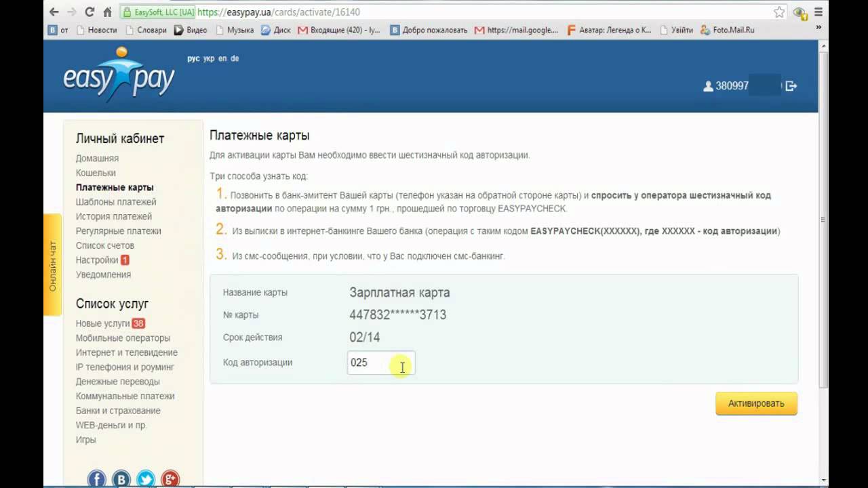Click the Код авторизации input field

(x=381, y=363)
